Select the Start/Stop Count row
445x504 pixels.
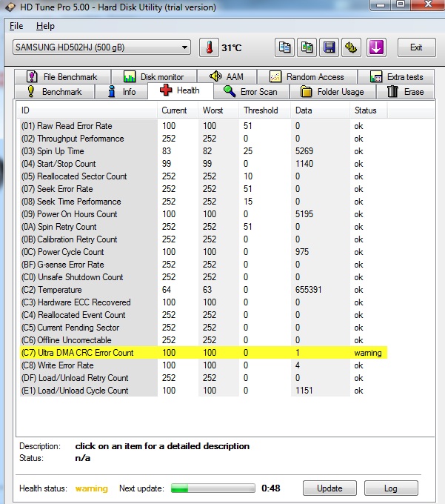click(204, 164)
